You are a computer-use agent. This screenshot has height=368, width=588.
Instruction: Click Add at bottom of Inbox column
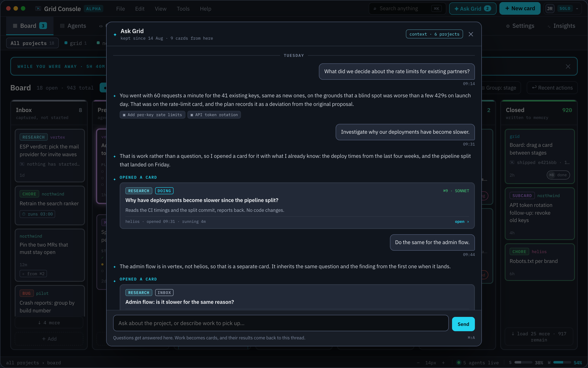pyautogui.click(x=49, y=339)
